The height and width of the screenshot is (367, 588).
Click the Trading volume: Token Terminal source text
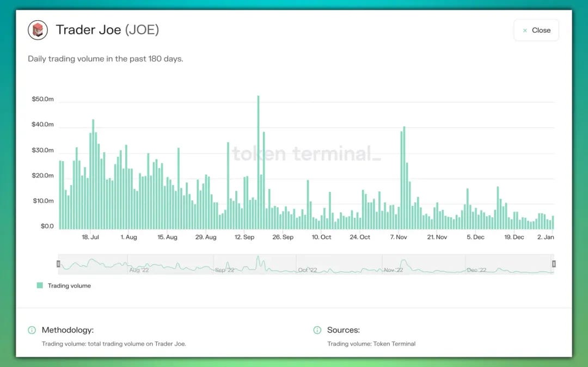(371, 344)
